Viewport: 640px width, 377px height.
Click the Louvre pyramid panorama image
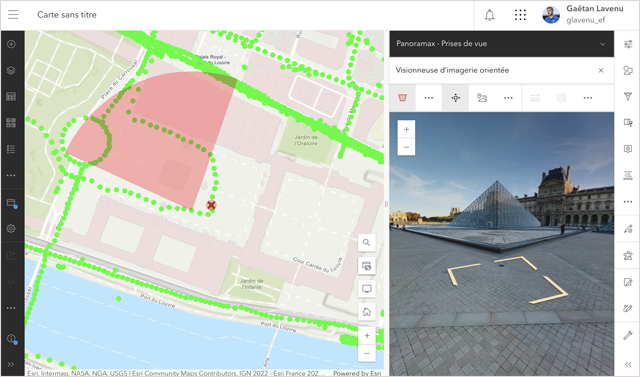[502, 244]
